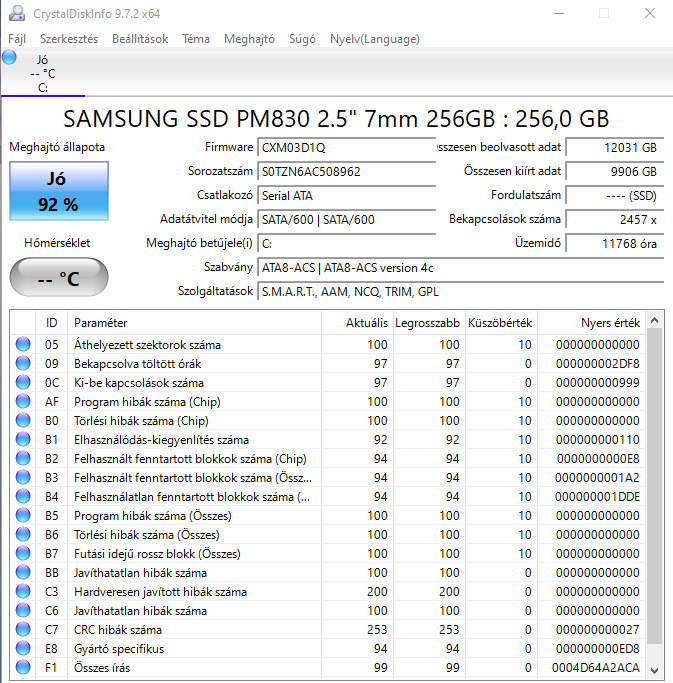Click status orb for row B2

coord(23,458)
